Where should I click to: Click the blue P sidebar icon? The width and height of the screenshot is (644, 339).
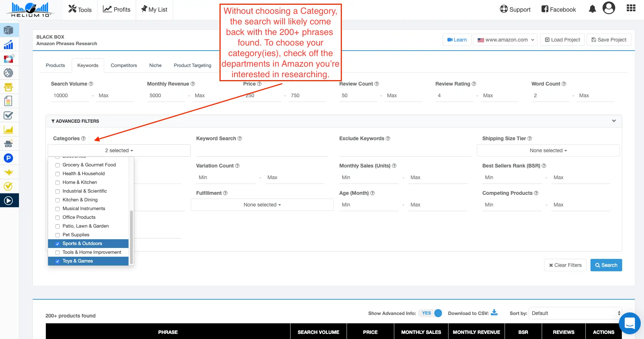coord(8,158)
